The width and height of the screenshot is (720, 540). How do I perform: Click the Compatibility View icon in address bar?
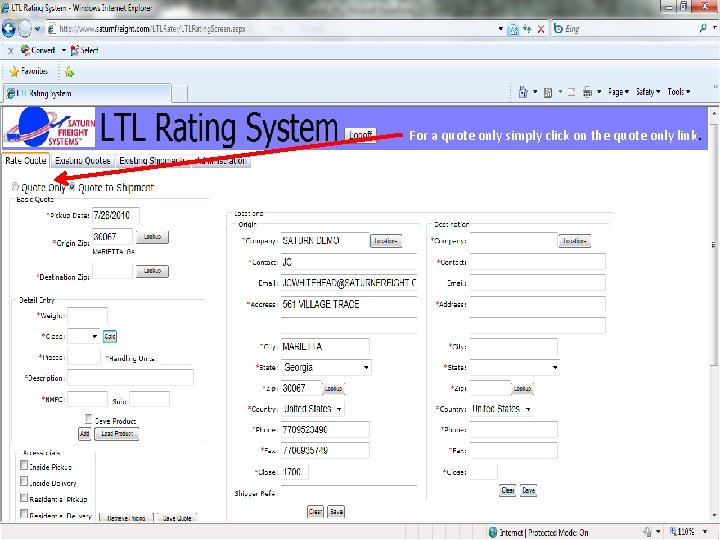[513, 29]
